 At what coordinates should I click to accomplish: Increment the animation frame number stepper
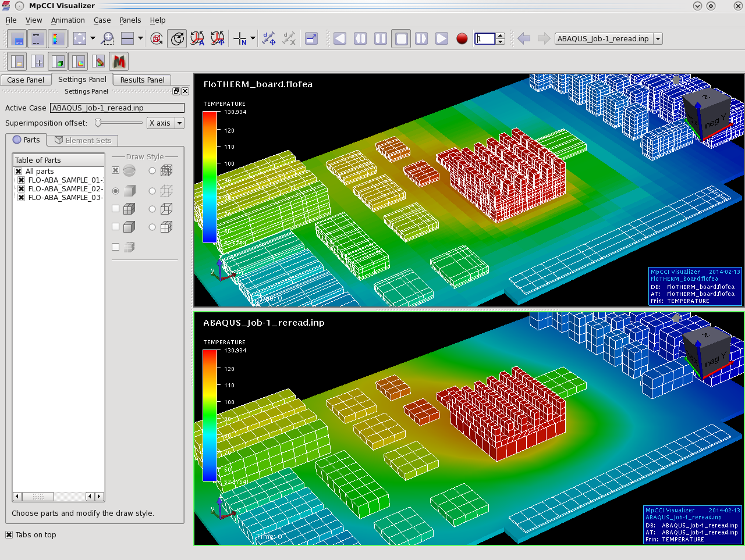pos(500,36)
